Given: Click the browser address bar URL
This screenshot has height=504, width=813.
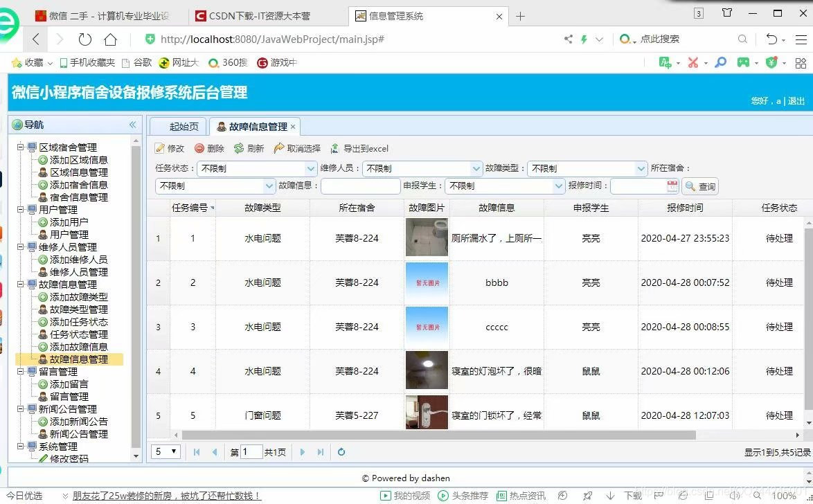Looking at the screenshot, I should (x=272, y=39).
